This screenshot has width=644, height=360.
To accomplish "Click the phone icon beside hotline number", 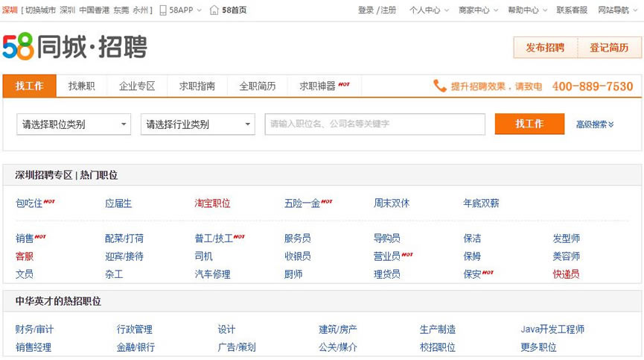I will tap(439, 86).
